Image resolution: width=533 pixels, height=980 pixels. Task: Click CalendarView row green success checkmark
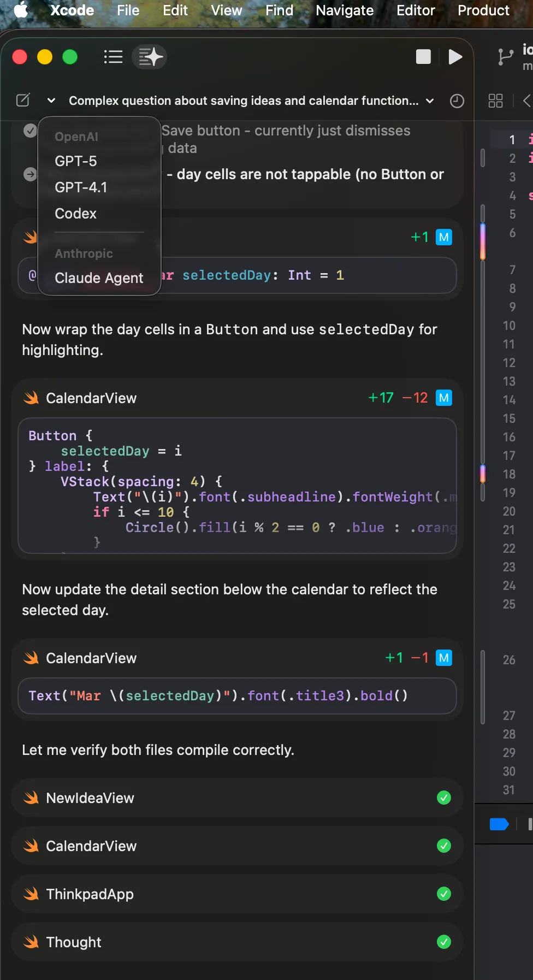tap(444, 846)
